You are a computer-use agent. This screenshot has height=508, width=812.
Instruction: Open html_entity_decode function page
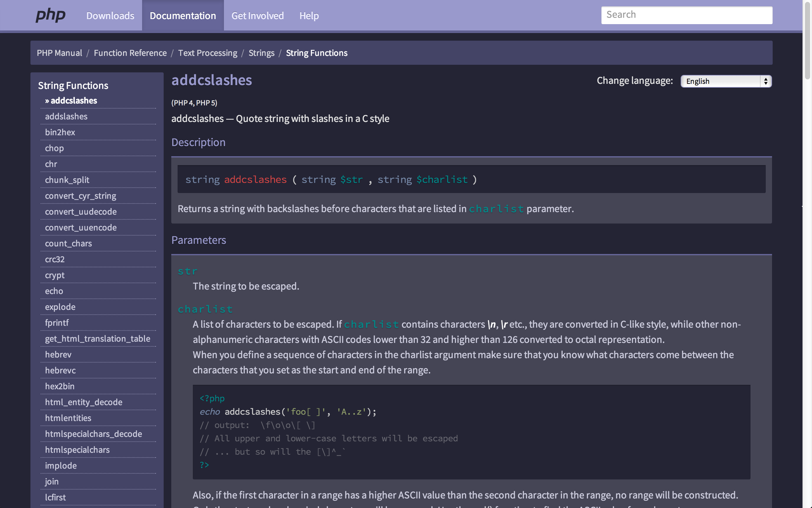[x=83, y=402]
